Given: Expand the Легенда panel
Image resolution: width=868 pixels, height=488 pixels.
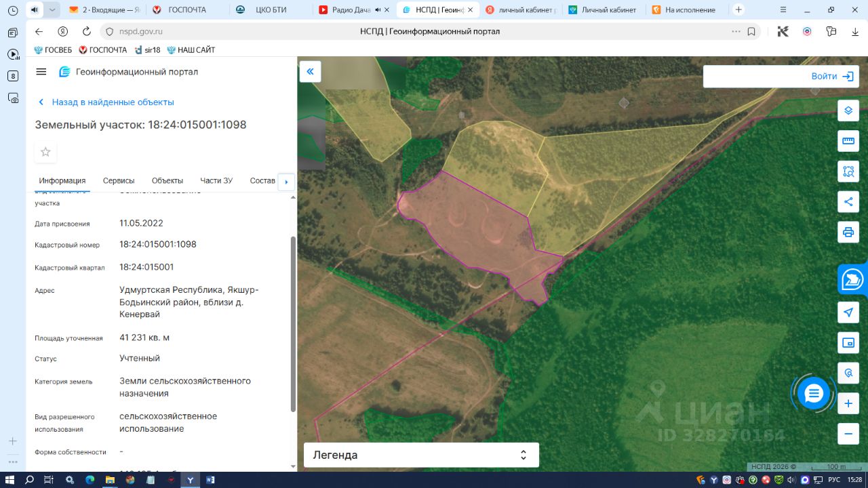Looking at the screenshot, I should (x=421, y=455).
